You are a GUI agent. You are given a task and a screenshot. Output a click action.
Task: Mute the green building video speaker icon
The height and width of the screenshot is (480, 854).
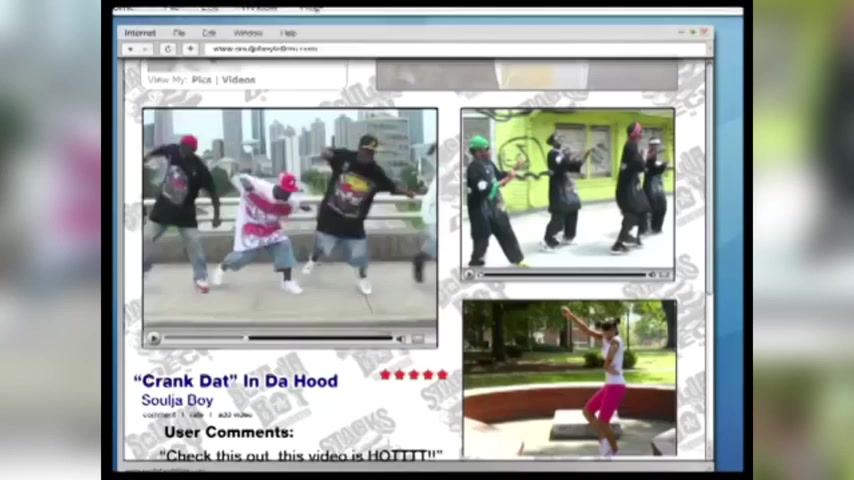tap(652, 275)
